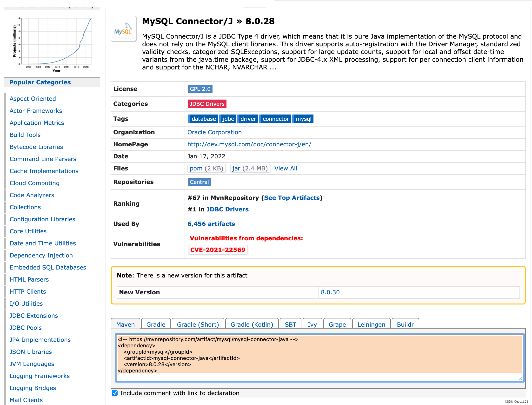Open Embedded SQL Databases category
Screen dimensions: 532x405
(x=48, y=268)
